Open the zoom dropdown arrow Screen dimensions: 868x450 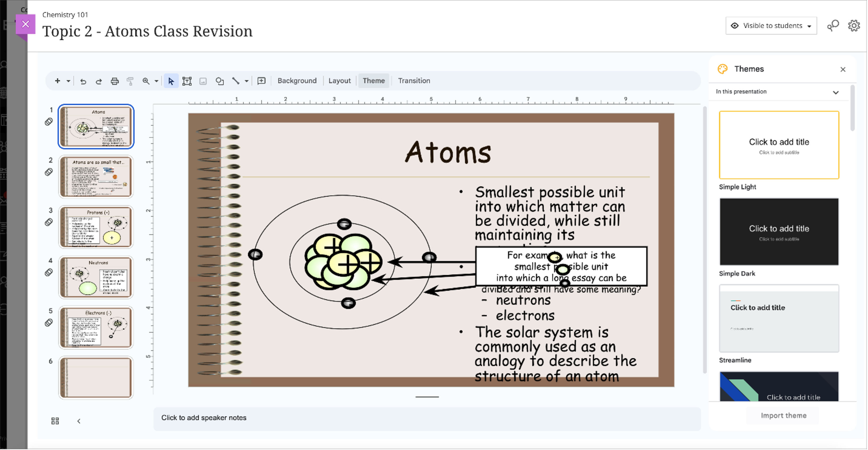pyautogui.click(x=156, y=81)
